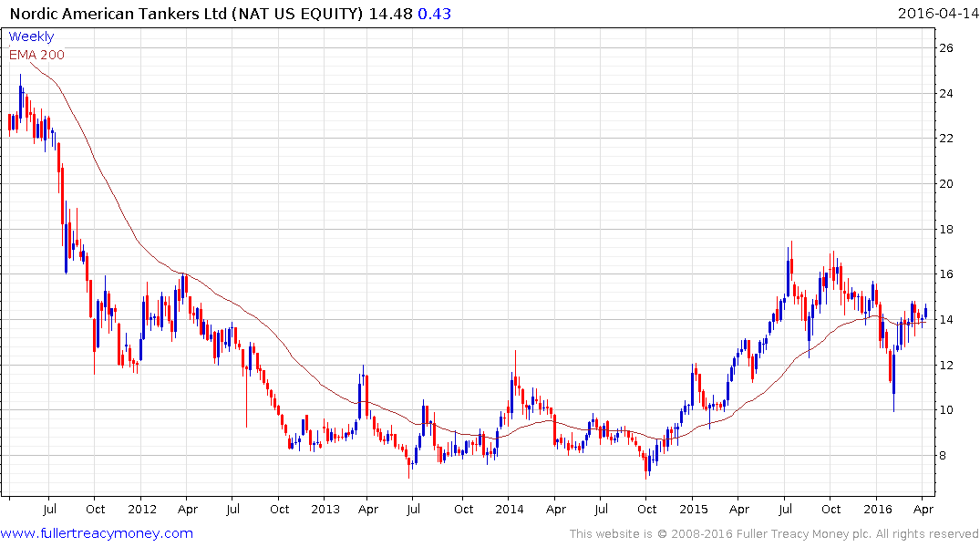
Task: Click the '2012' time axis label
Action: [142, 510]
